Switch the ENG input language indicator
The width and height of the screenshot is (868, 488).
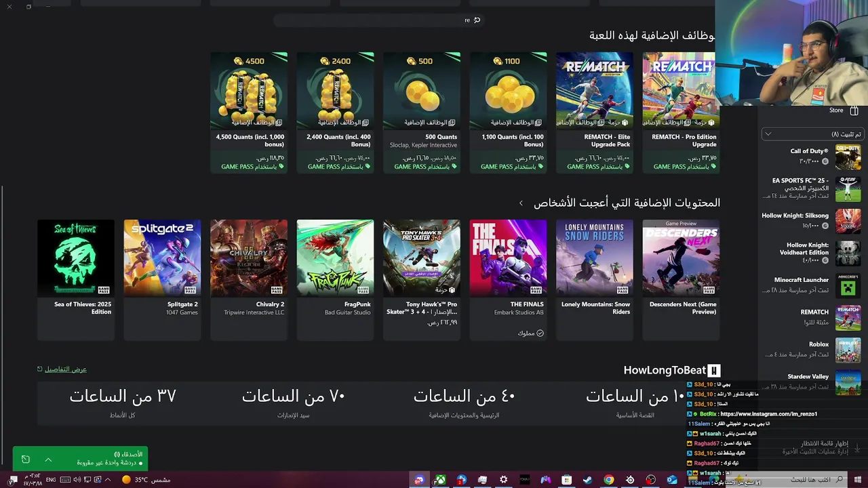click(51, 480)
